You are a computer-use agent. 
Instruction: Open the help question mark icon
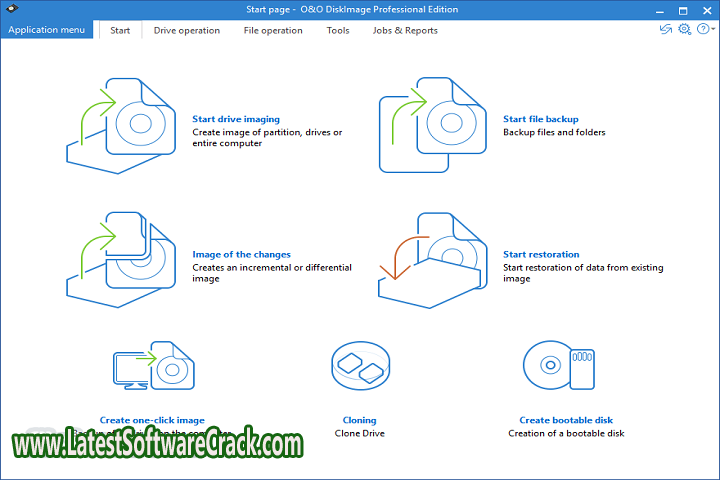[703, 29]
